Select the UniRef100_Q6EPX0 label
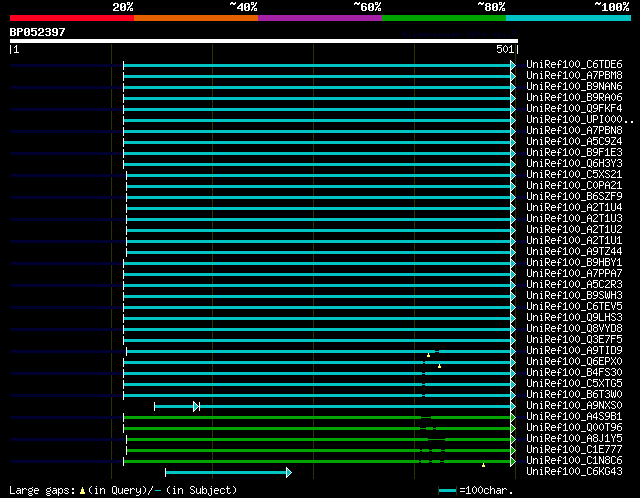Image resolution: width=640 pixels, height=498 pixels. (574, 362)
